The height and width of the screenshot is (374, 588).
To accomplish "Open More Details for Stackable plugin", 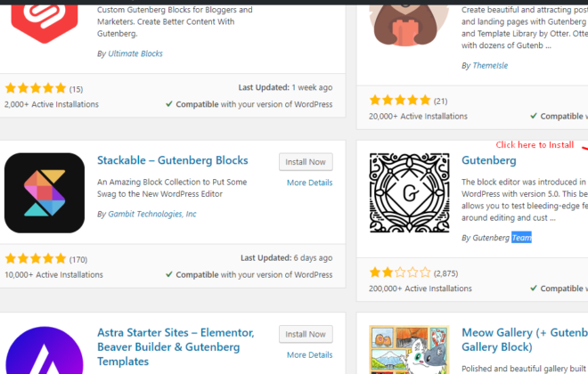I will pos(309,183).
